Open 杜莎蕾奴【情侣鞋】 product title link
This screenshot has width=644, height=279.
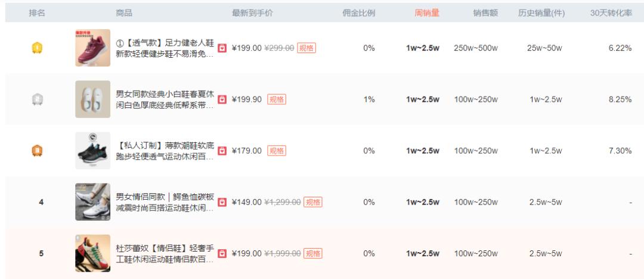[x=163, y=253]
